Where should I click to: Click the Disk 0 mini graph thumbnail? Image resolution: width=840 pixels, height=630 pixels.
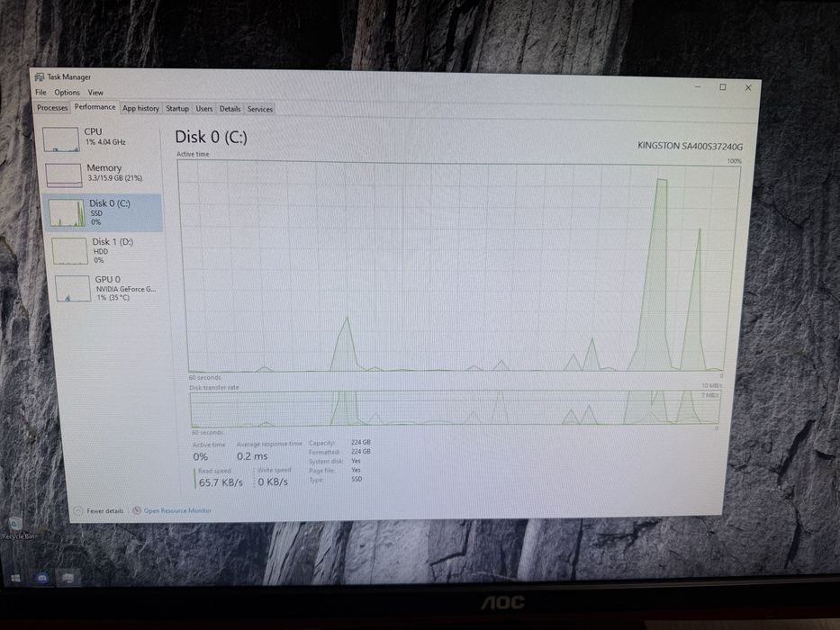tap(67, 212)
